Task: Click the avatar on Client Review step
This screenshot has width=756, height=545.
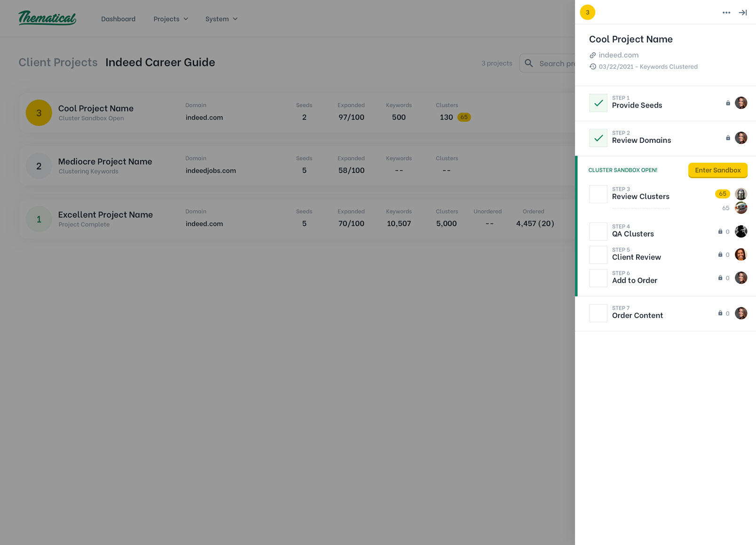Action: (741, 254)
